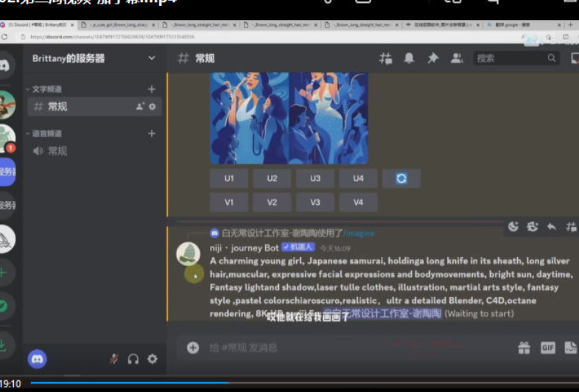Select the 常规 text channel
Image resolution: width=579 pixels, height=392 pixels.
57,107
